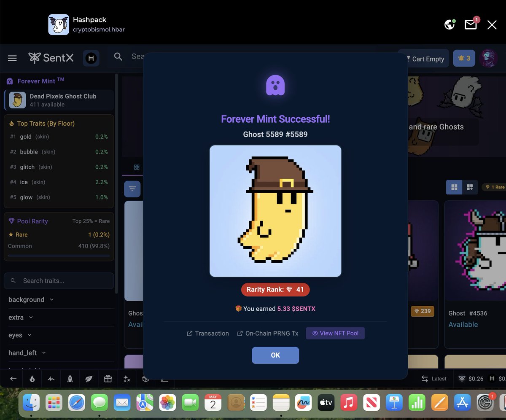Click the cube icon in bottom toolbar
The width and height of the screenshot is (506, 420).
tap(145, 379)
